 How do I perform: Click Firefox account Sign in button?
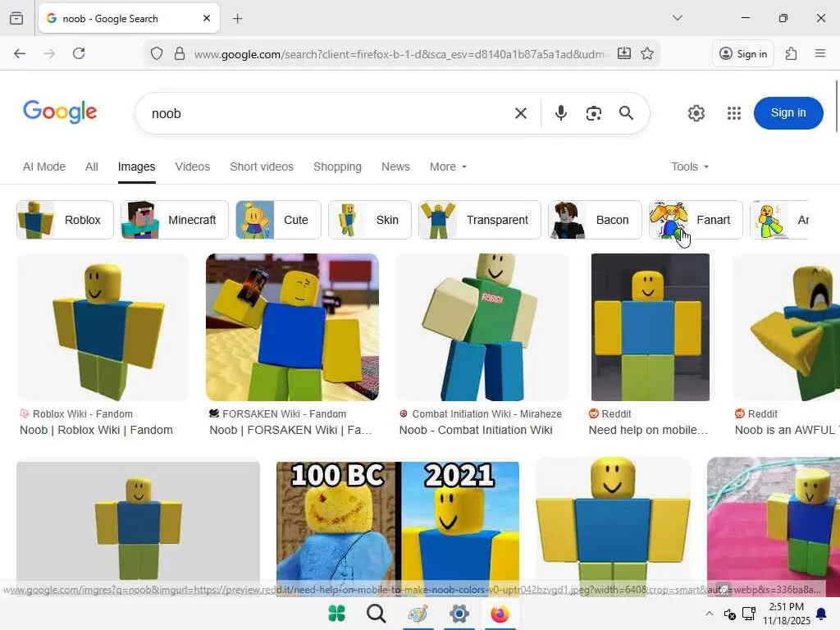click(x=743, y=53)
